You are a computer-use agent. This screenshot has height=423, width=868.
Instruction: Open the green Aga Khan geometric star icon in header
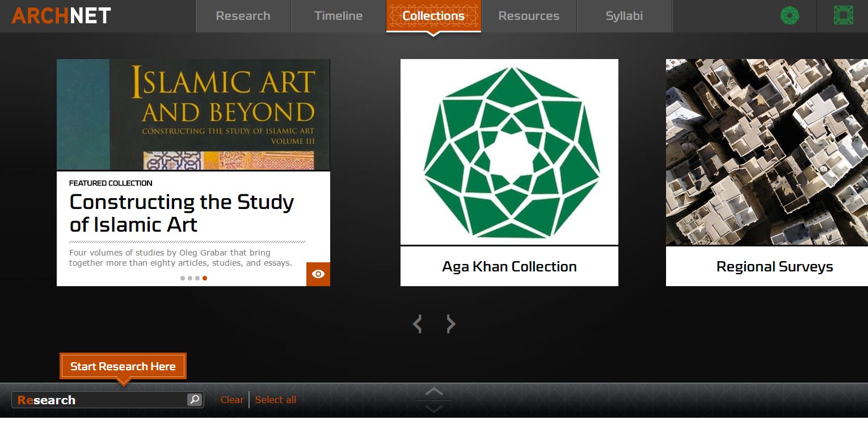pos(789,16)
